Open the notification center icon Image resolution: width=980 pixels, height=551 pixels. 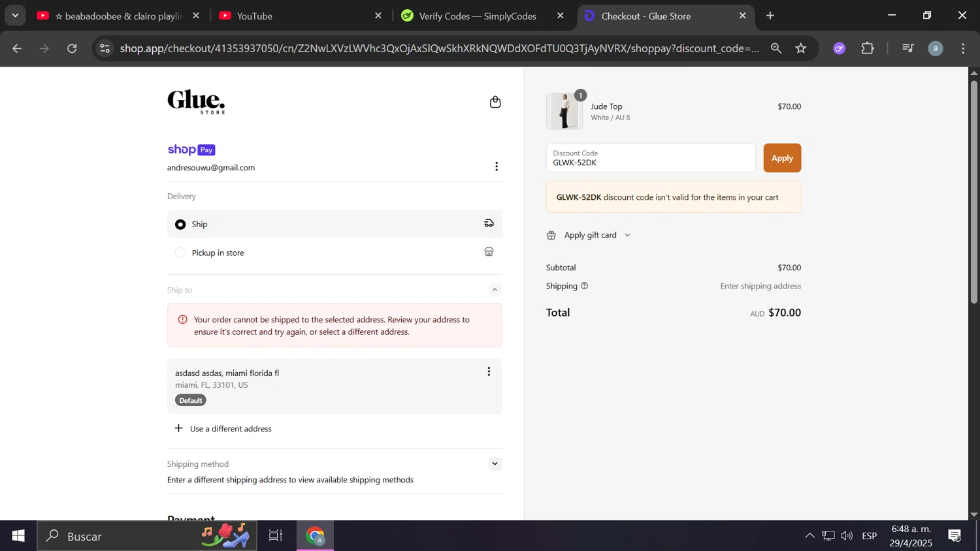pos(955,536)
